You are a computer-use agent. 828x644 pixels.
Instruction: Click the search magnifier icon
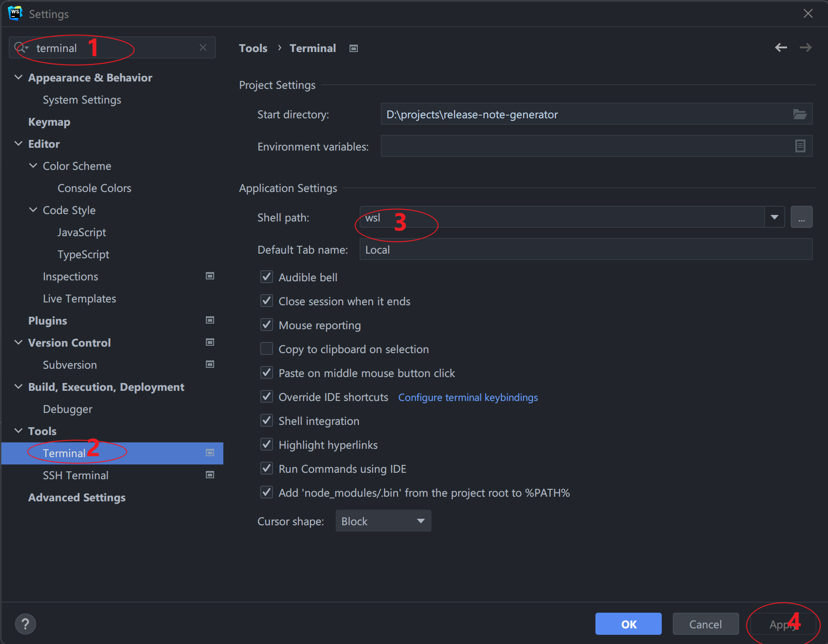tap(20, 47)
